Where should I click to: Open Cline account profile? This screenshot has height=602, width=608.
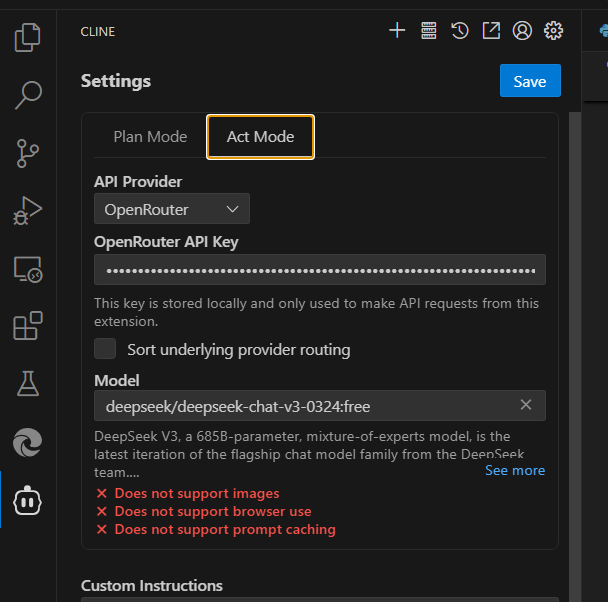point(522,31)
